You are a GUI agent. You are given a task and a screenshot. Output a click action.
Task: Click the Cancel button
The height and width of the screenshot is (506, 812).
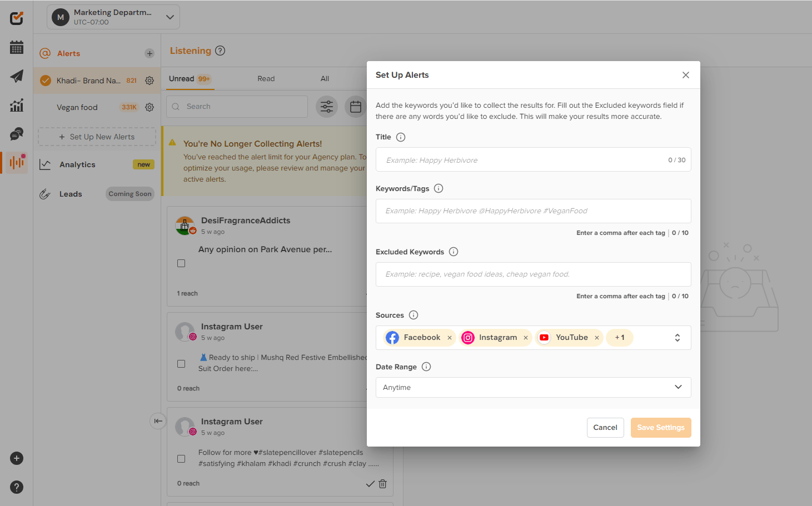[605, 428]
